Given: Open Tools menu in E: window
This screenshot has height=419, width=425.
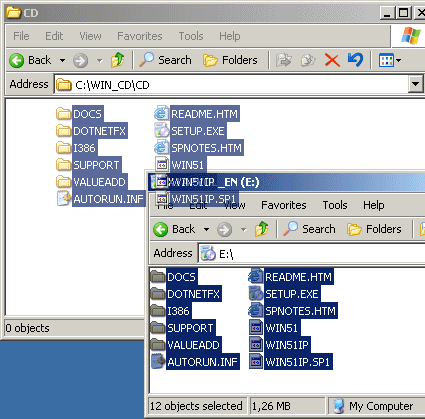Looking at the screenshot, I should coord(335,205).
